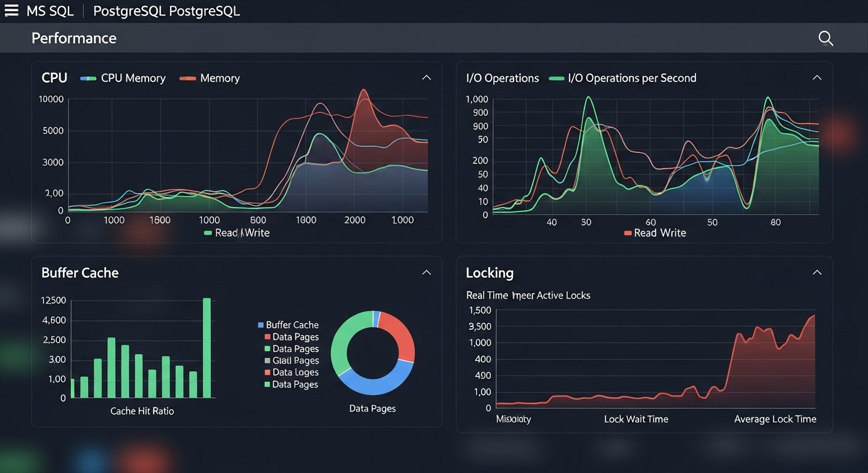868x473 pixels.
Task: Click the Real Time Active Locks subtitle
Action: pos(528,296)
